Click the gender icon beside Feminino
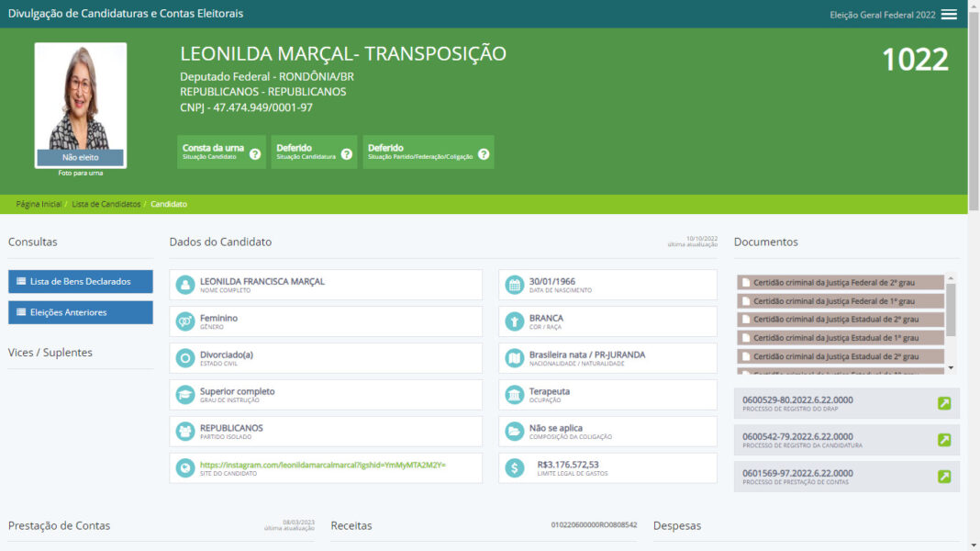The width and height of the screenshot is (980, 551). (x=186, y=320)
